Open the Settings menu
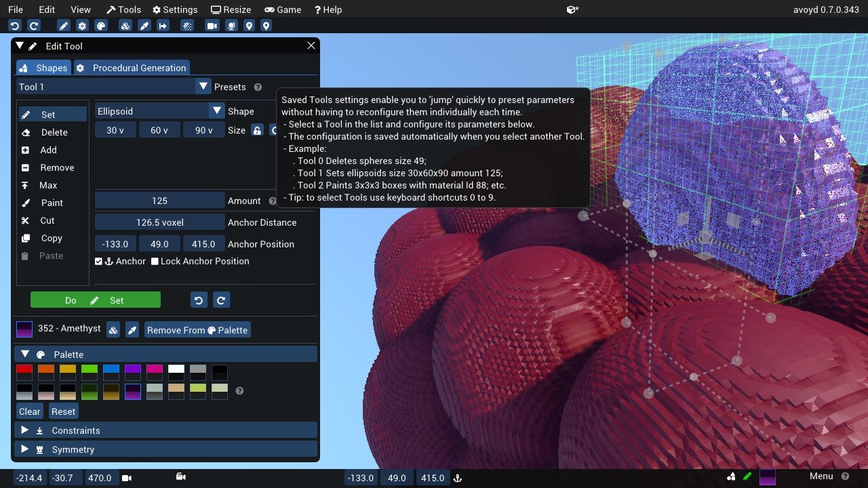Image resolution: width=868 pixels, height=488 pixels. [175, 9]
